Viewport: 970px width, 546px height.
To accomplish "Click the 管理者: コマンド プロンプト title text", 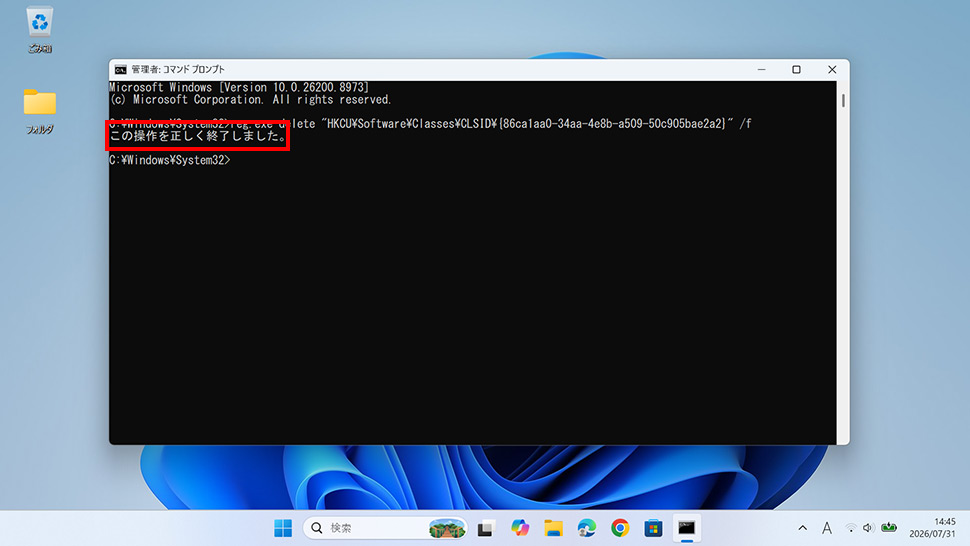I will click(178, 70).
